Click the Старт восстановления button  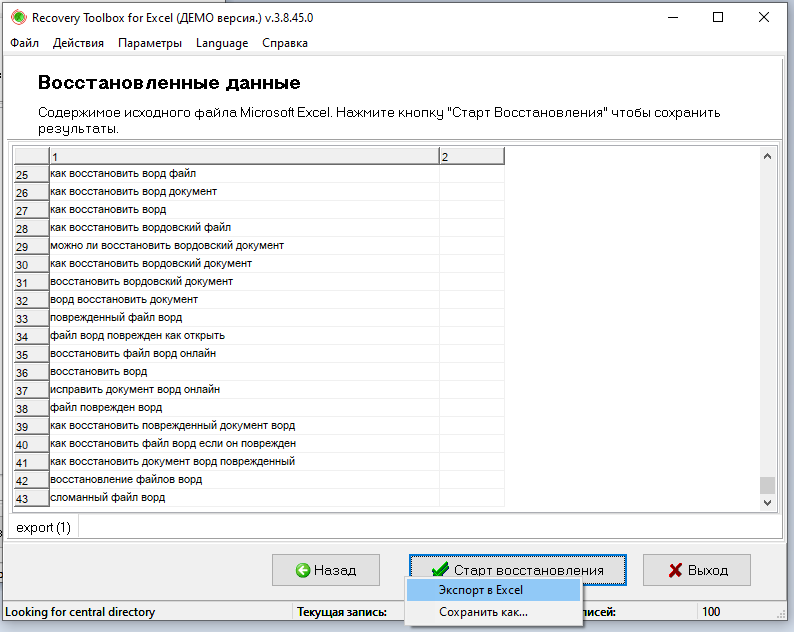(518, 566)
